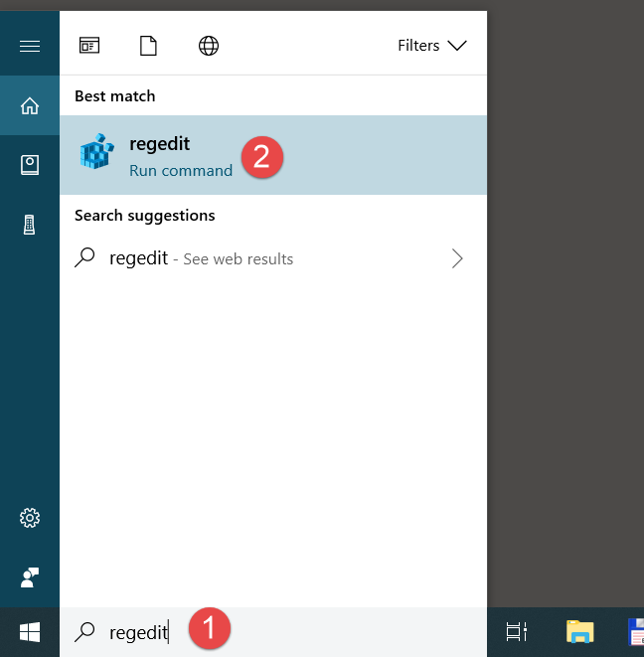Viewport: 644px width, 657px height.
Task: Click the Search suggestions heading
Action: pos(144,216)
